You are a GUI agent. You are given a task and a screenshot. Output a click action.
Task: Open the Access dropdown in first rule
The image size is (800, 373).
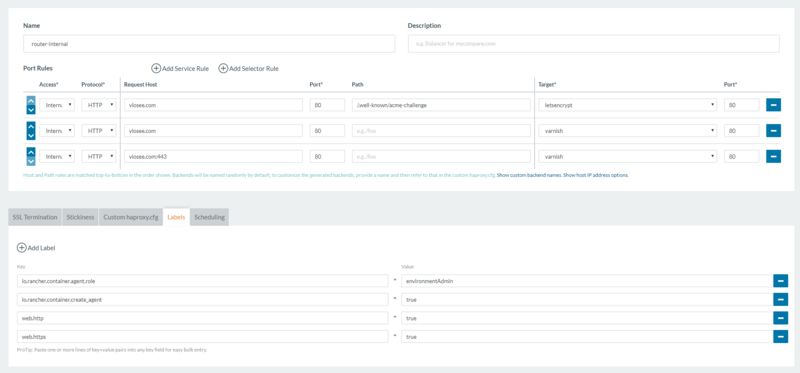tap(57, 105)
